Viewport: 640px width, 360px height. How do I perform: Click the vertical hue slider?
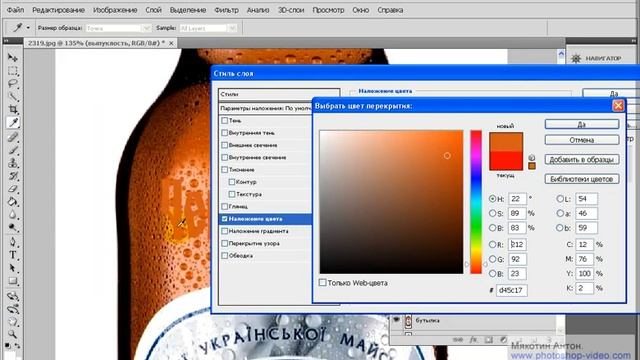tap(476, 202)
